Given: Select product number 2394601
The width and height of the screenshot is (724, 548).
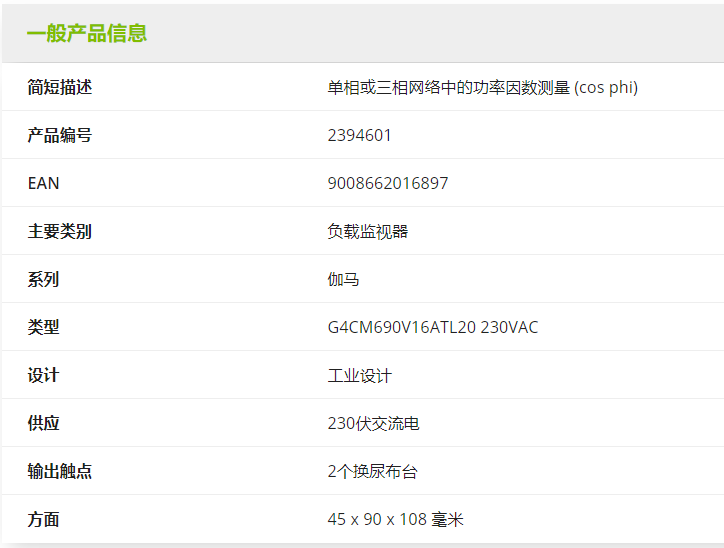Looking at the screenshot, I should (359, 135).
